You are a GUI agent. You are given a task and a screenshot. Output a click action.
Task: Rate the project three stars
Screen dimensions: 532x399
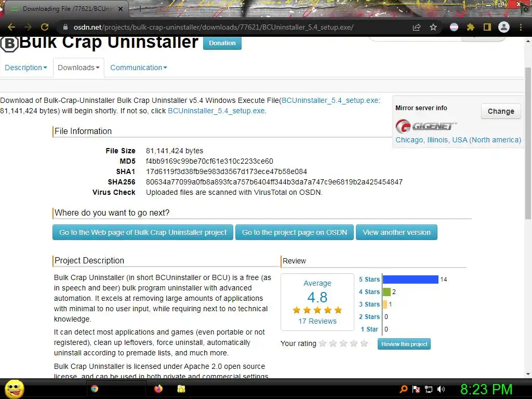tap(343, 343)
